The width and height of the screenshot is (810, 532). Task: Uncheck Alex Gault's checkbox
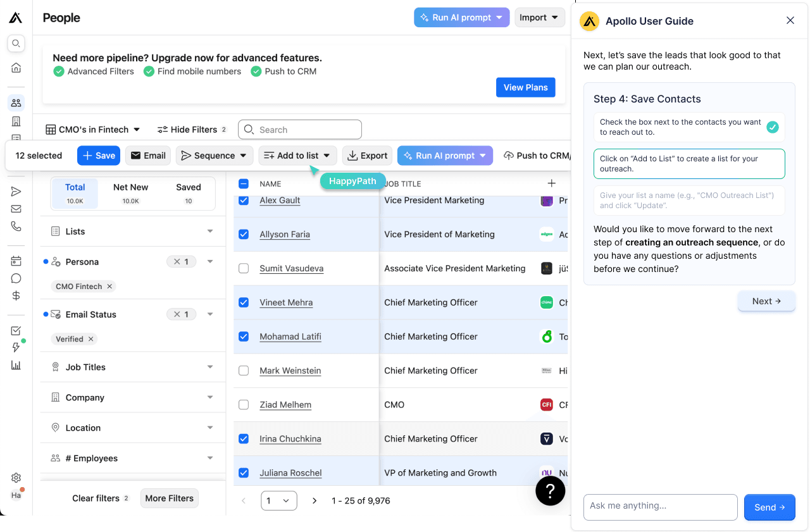tap(244, 201)
